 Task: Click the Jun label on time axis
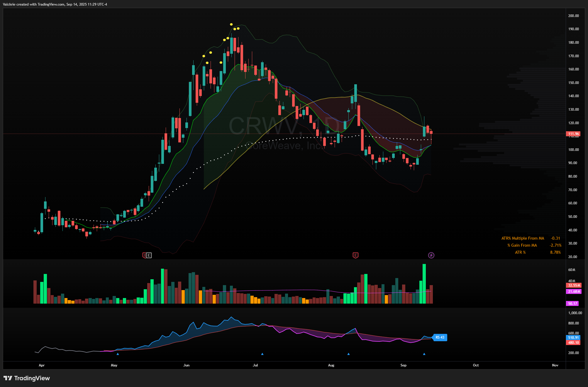(x=187, y=365)
